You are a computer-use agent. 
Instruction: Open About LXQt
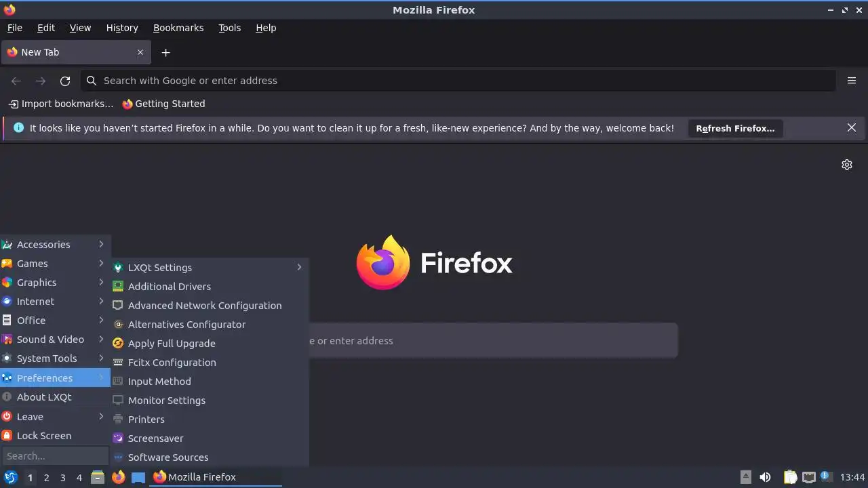pyautogui.click(x=55, y=397)
